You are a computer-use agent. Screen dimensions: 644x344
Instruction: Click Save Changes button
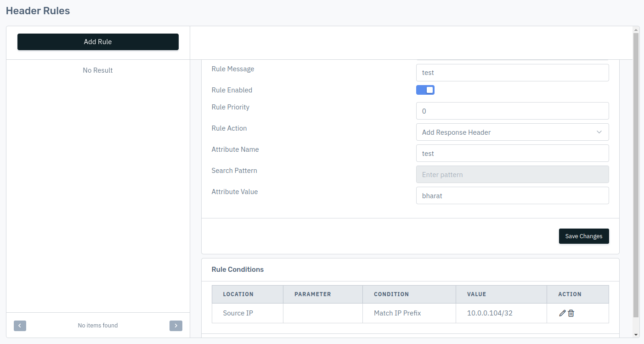[x=584, y=236]
